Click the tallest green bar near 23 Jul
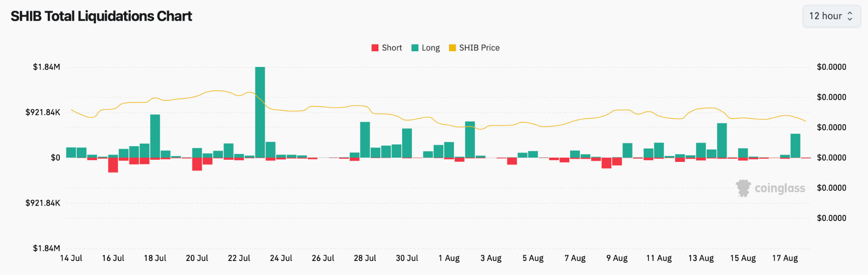Viewport: 868px width, 275px height. [260, 112]
